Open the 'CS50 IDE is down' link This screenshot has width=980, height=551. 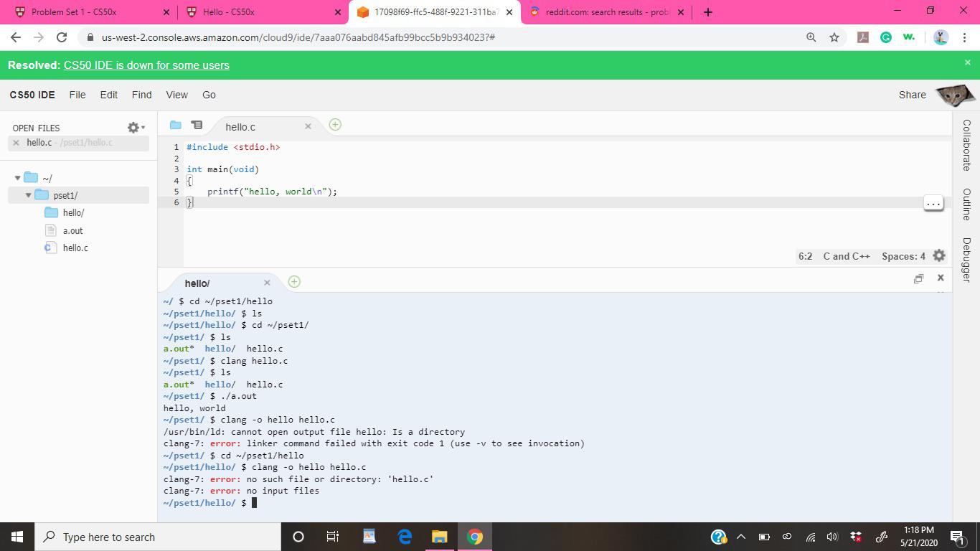click(x=146, y=65)
